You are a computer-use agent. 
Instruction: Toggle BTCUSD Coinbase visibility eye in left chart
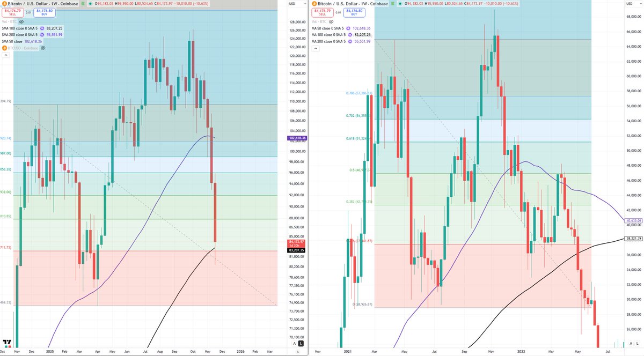coord(43,48)
